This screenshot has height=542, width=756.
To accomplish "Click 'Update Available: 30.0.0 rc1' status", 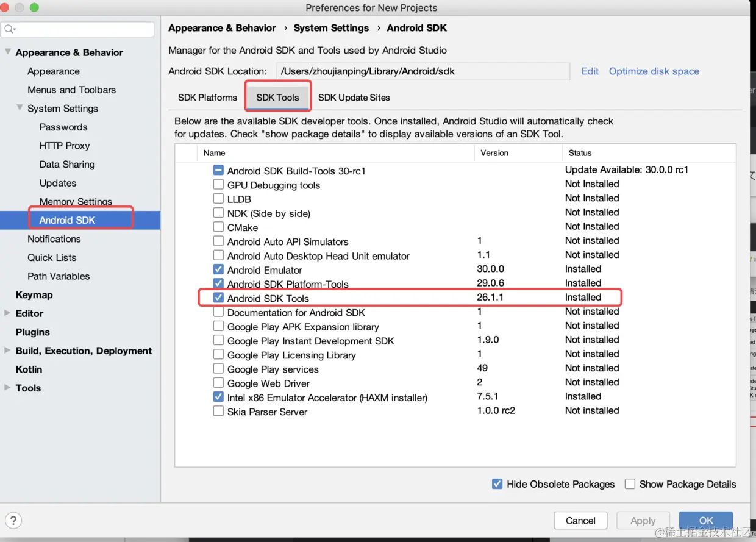I will [627, 170].
